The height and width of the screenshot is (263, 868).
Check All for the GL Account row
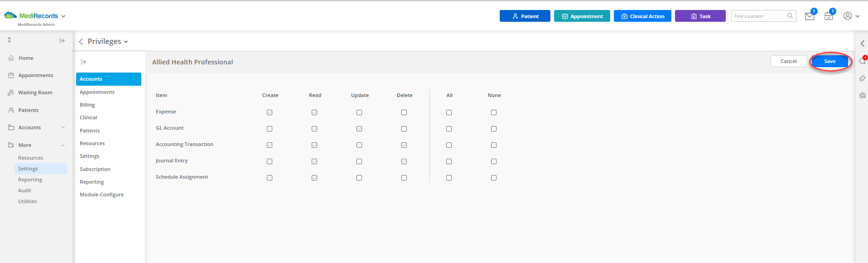click(x=449, y=129)
